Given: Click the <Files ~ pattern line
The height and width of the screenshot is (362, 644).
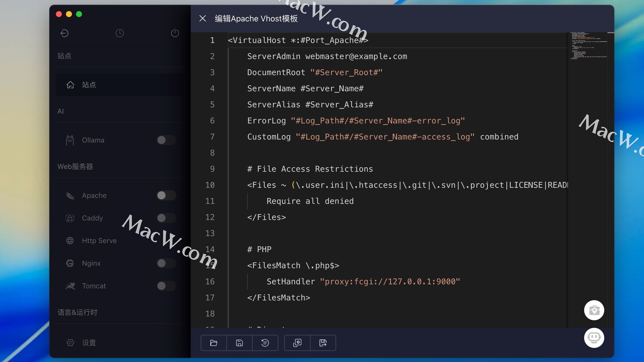Looking at the screenshot, I should 407,185.
